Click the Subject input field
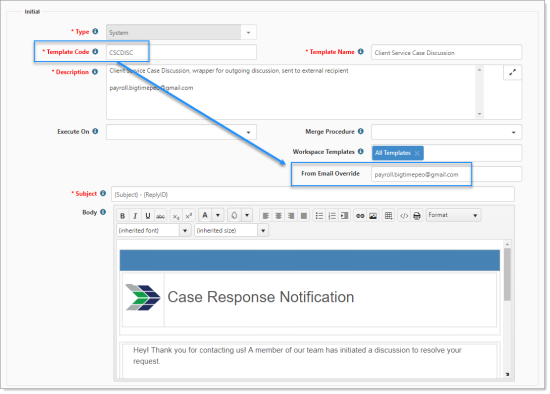 [313, 194]
